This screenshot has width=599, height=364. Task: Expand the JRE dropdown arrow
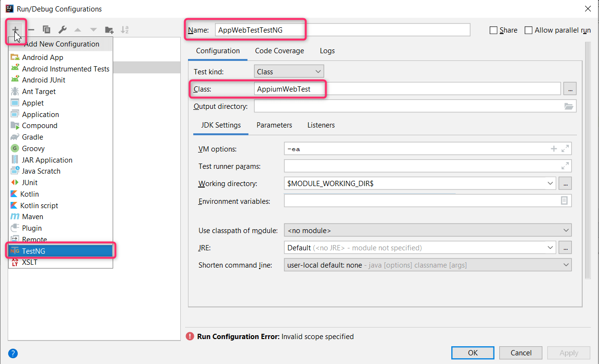[550, 247]
